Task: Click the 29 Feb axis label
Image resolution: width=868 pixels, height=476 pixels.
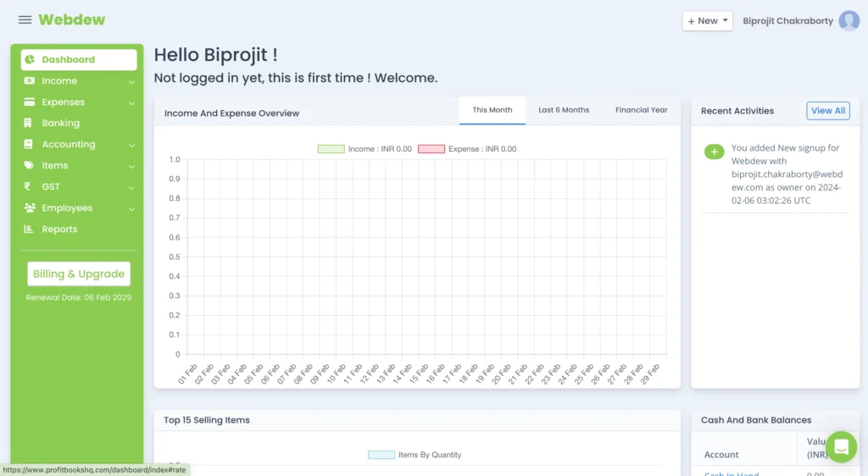Action: [x=651, y=374]
